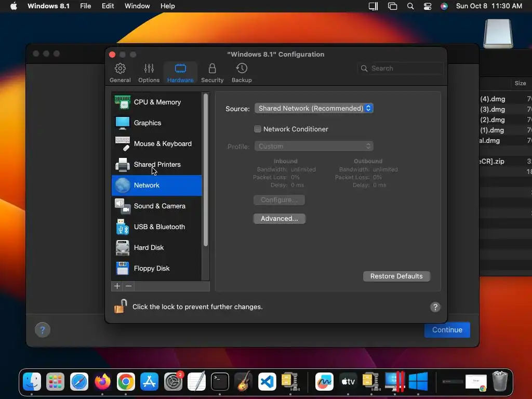
Task: Open Sound & Camera settings
Action: (x=156, y=206)
